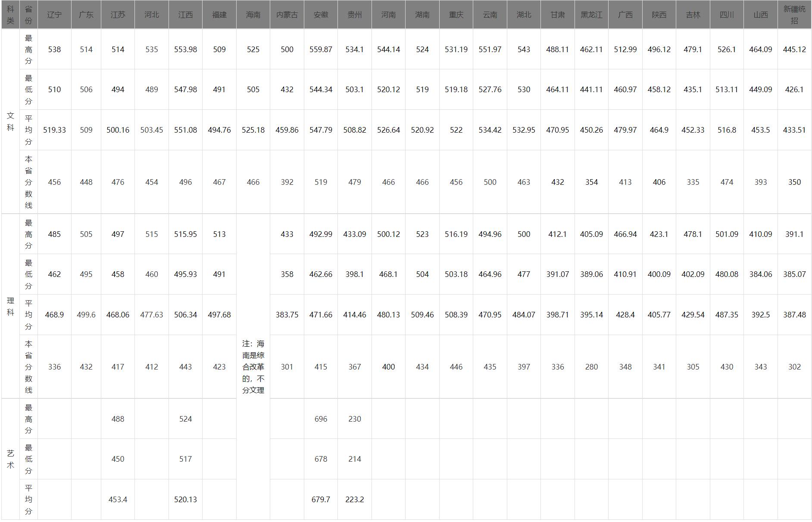Image resolution: width=812 pixels, height=522 pixels.
Task: Select the 甘肃 column header
Action: 558,15
